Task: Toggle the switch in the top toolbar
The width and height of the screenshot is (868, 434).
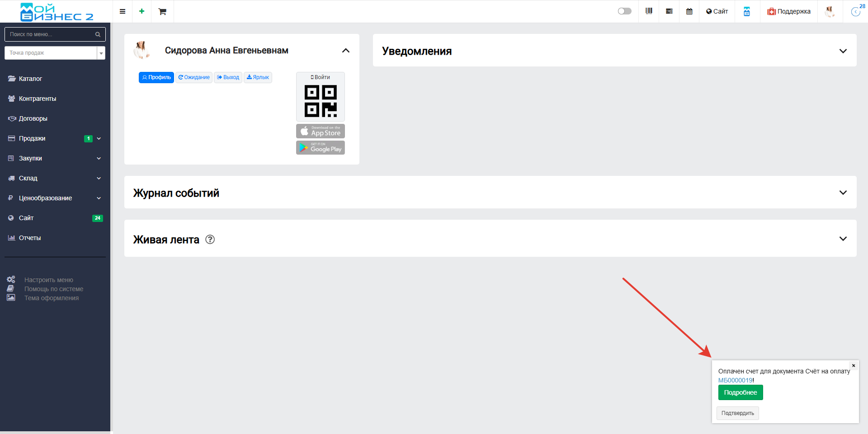Action: pos(624,11)
